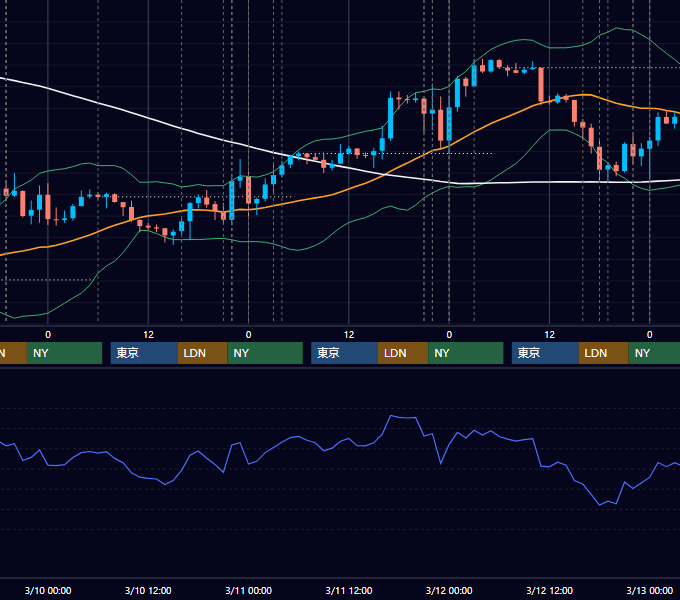Select the LDN session block on 3/12

(604, 353)
